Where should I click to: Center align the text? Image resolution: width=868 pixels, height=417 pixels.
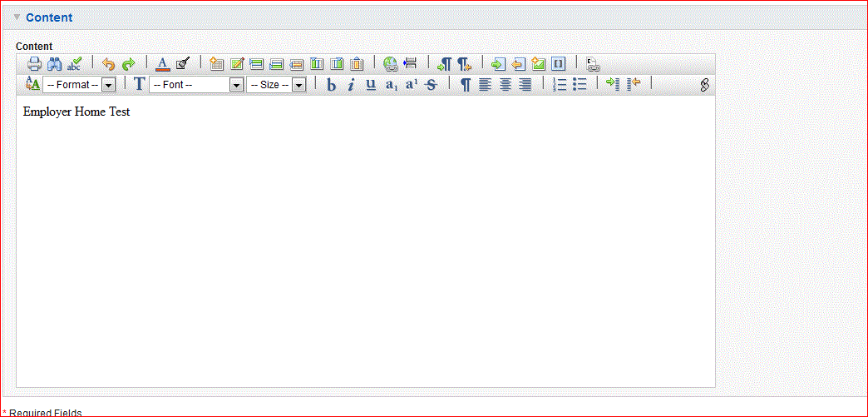point(505,85)
